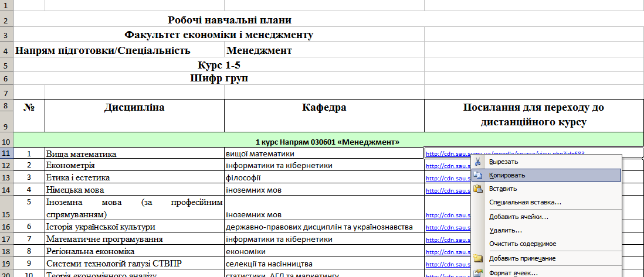Open the link in Системи технологій галузі СТВПР row
The height and width of the screenshot is (277, 644).
[448, 265]
